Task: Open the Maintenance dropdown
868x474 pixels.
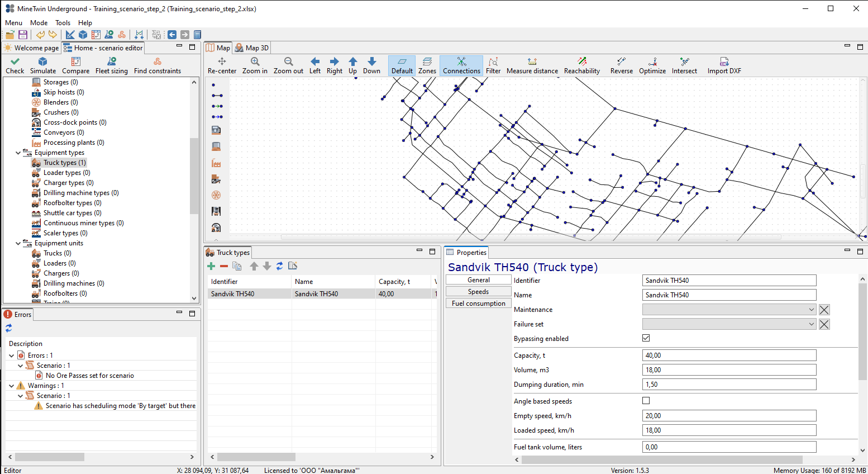Action: (x=729, y=310)
